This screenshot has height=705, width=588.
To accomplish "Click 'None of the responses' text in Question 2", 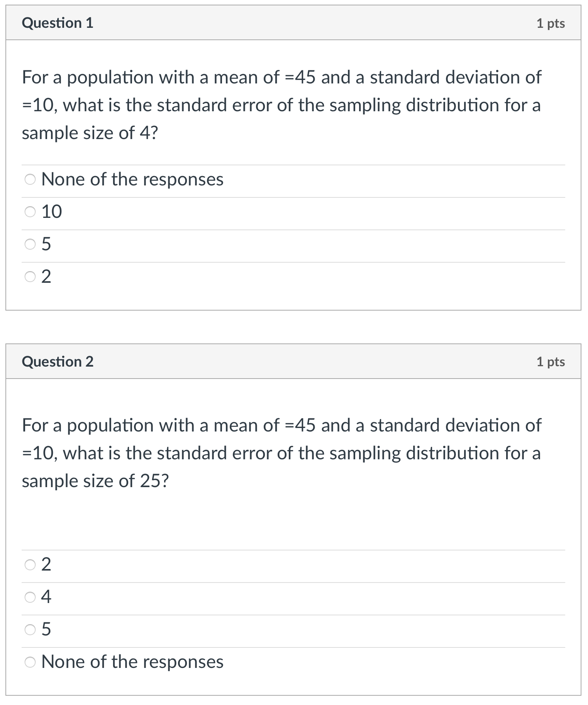I will 132,662.
